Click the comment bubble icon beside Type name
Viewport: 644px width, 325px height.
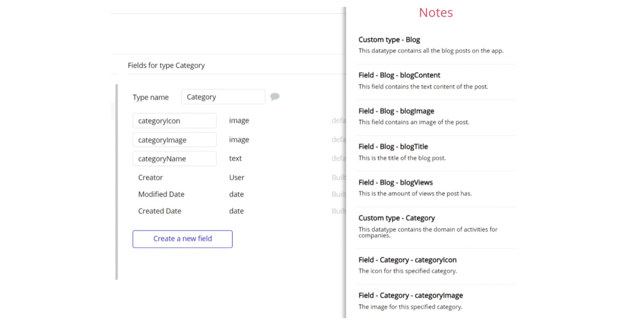[x=275, y=97]
